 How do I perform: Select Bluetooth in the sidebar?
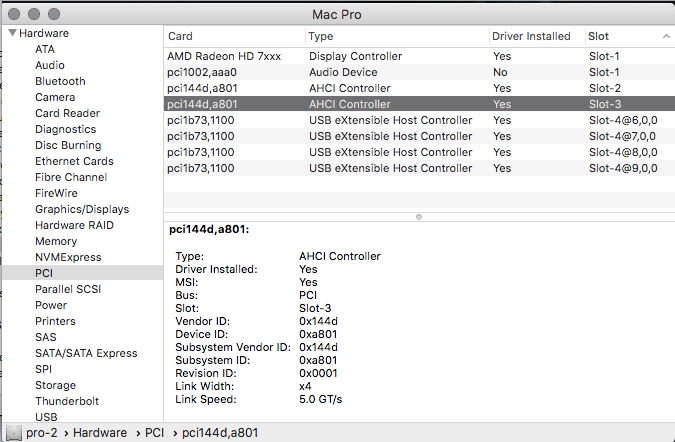point(60,81)
